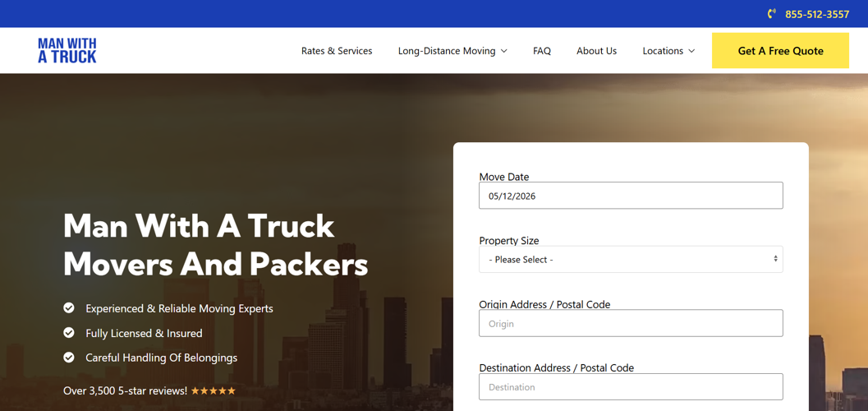Open the Man With A Truck logo
Viewport: 868px width, 411px height.
pos(67,50)
